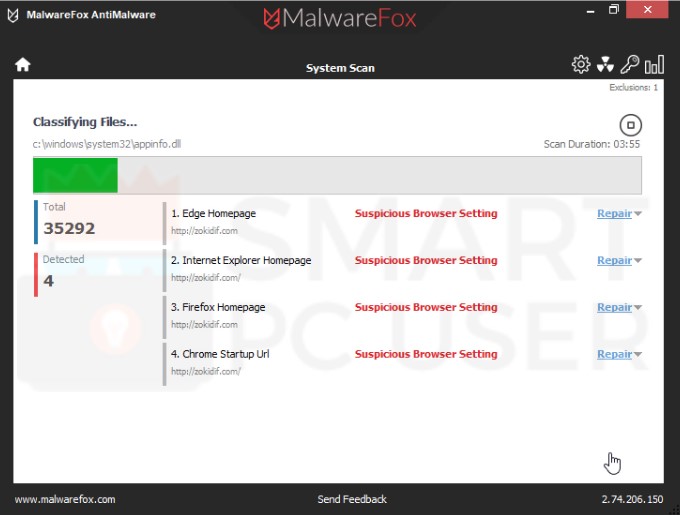Stop the running scan
Image resolution: width=680 pixels, height=515 pixels.
point(630,125)
